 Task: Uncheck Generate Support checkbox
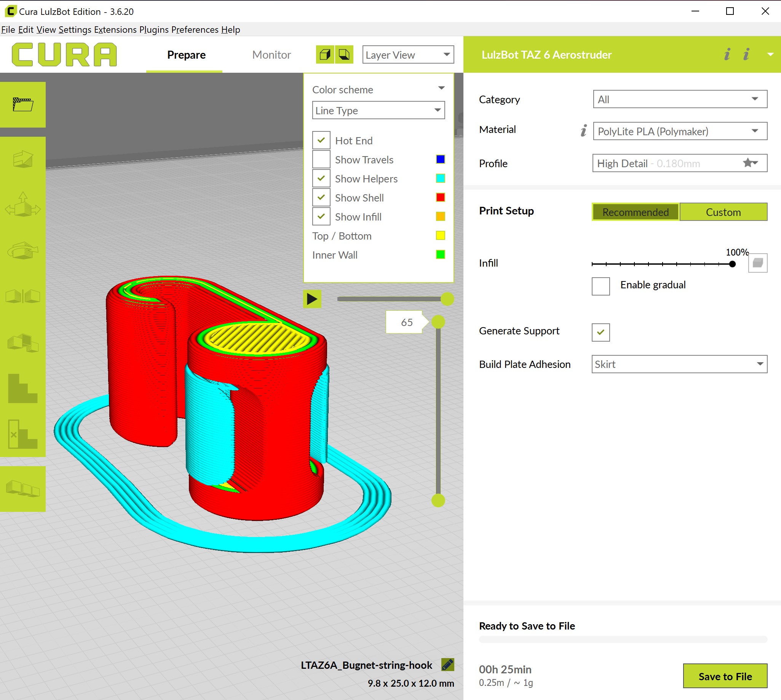[601, 332]
